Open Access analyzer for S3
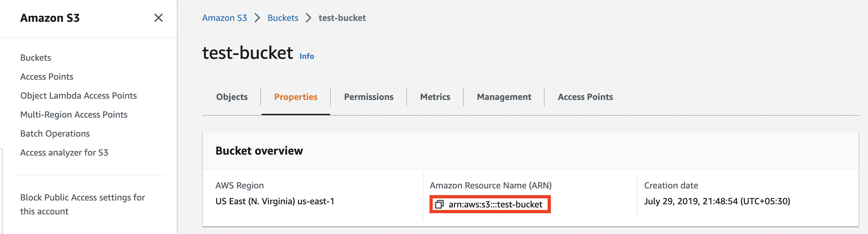Viewport: 868px width, 234px height. pyautogui.click(x=64, y=152)
